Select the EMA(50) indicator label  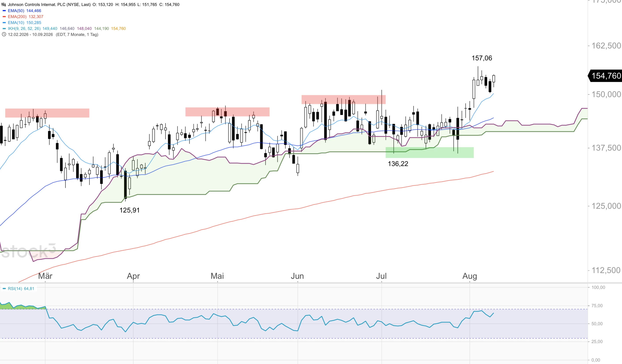(16, 11)
